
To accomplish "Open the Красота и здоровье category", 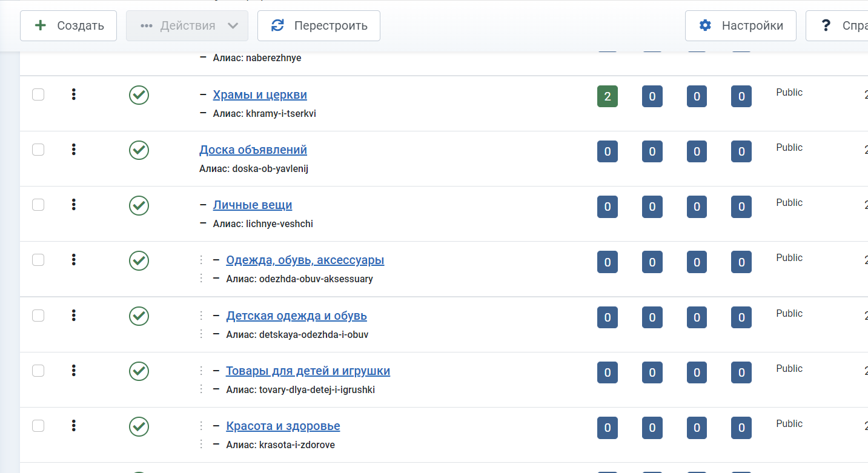I will 283,426.
